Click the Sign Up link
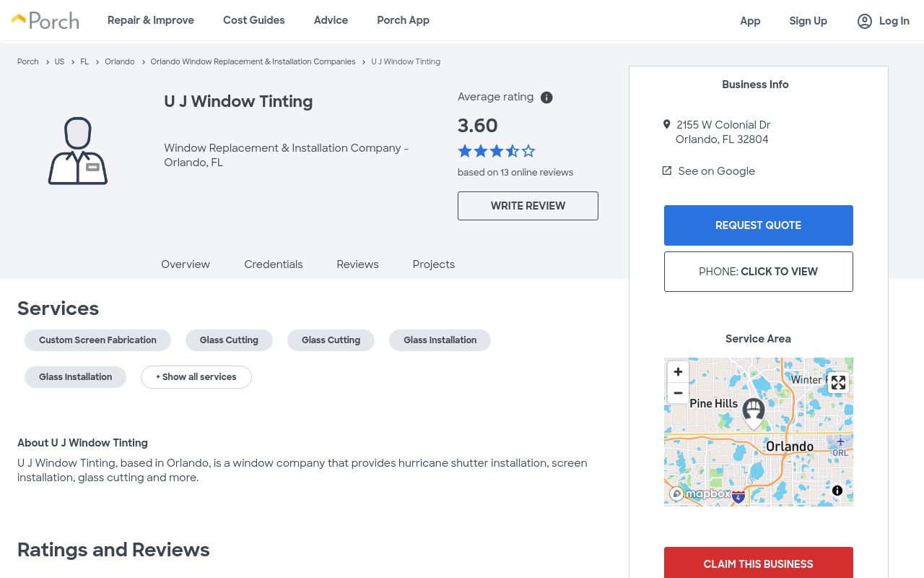Viewport: 924px width, 578px height. pos(808,21)
